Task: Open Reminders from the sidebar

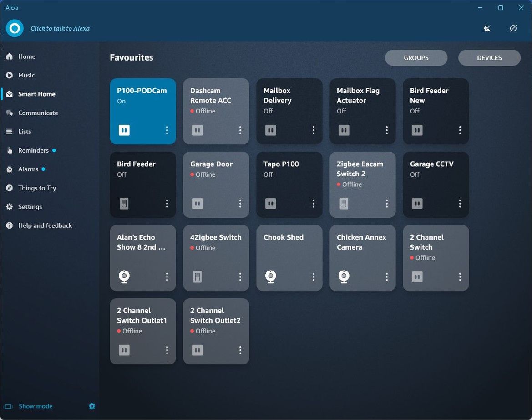Action: point(33,150)
